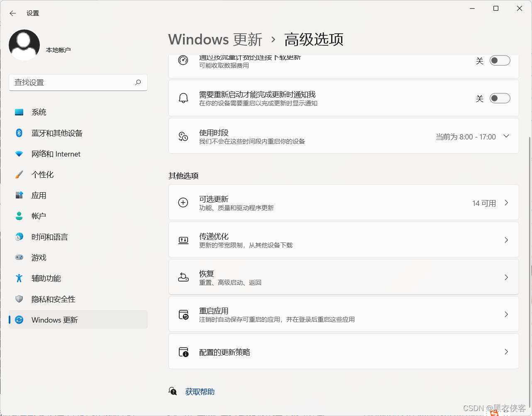Open 系统 settings category
This screenshot has width=532, height=416.
78,112
